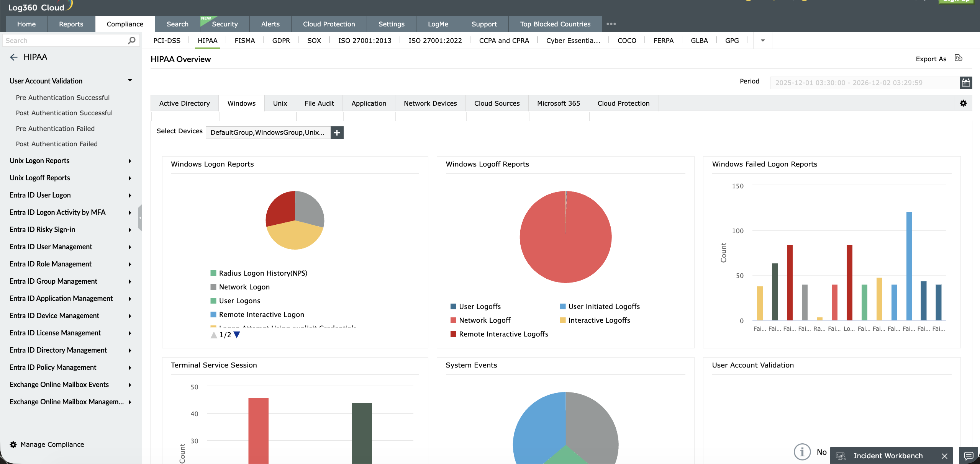Open the scheduled export icon next to Export As
This screenshot has height=464, width=980.
(959, 58)
